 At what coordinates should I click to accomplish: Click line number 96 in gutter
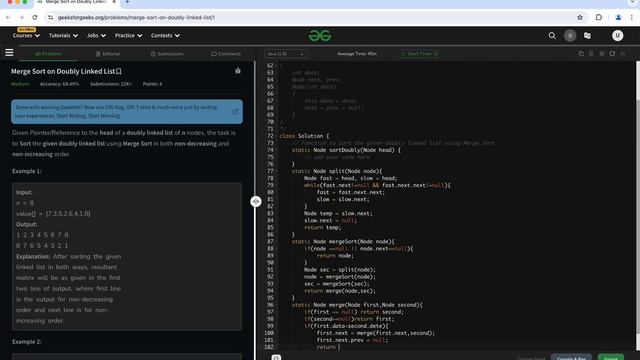270,305
